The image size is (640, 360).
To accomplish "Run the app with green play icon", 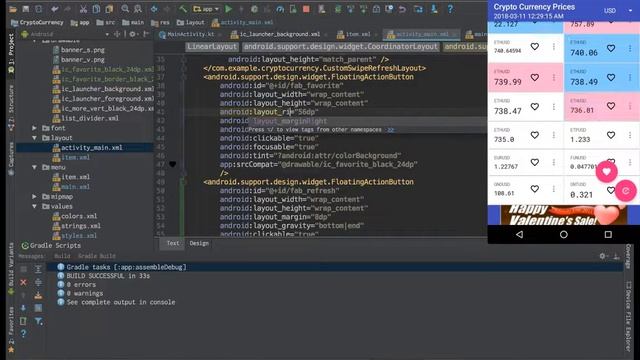I will pos(229,9).
